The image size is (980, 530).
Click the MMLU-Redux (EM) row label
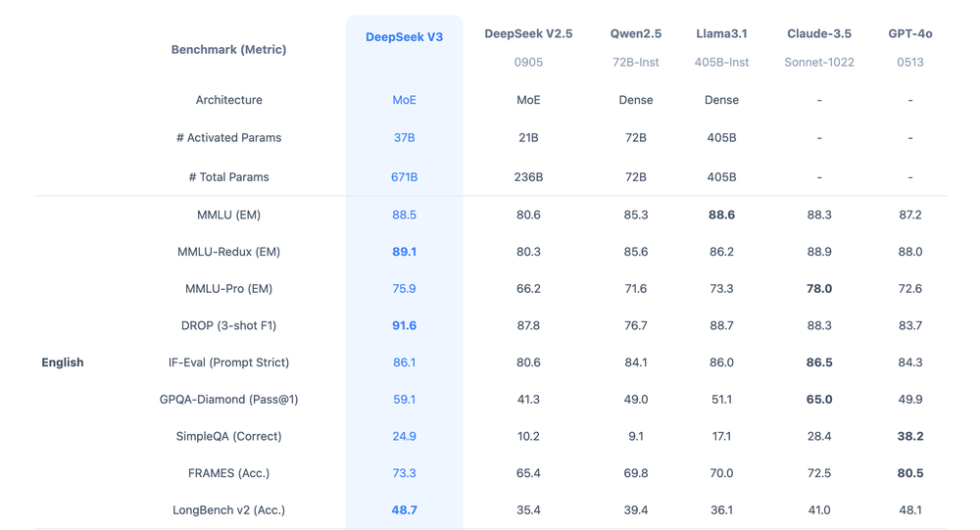coord(228,252)
